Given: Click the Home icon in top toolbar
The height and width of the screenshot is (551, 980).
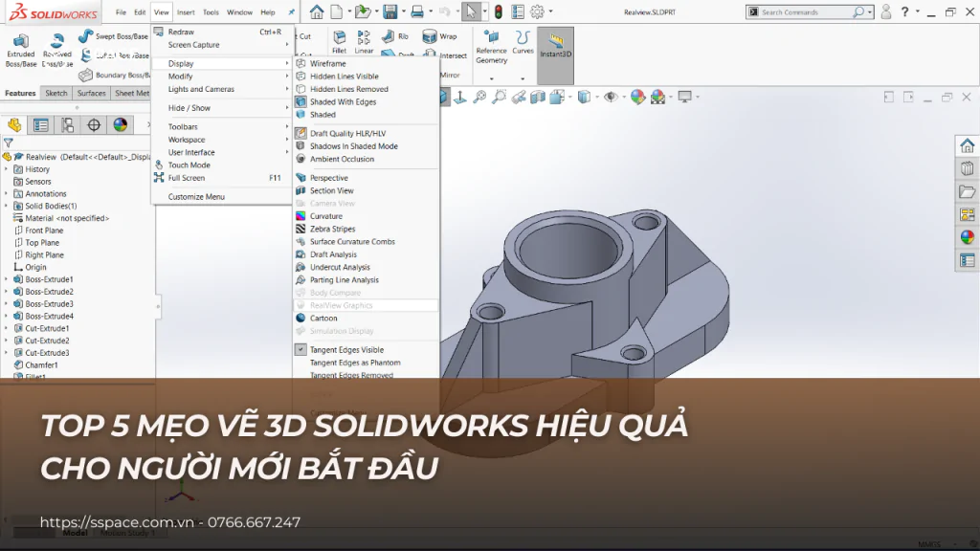Looking at the screenshot, I should pos(316,11).
